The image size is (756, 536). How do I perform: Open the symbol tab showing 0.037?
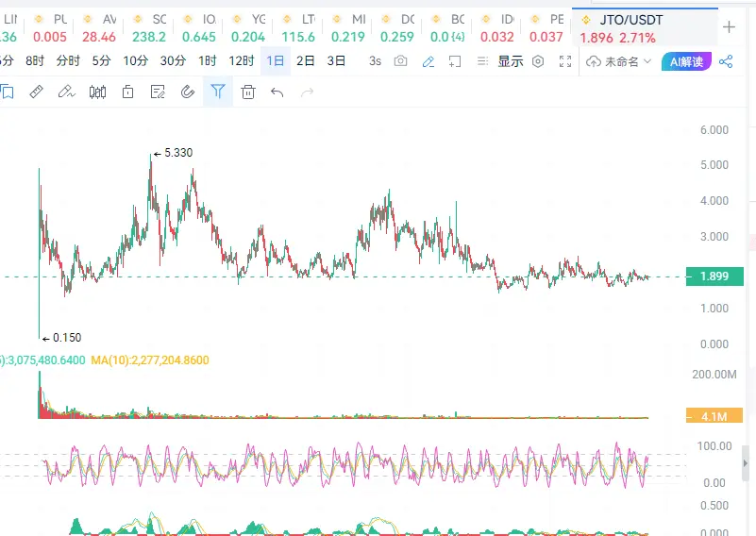pyautogui.click(x=546, y=28)
